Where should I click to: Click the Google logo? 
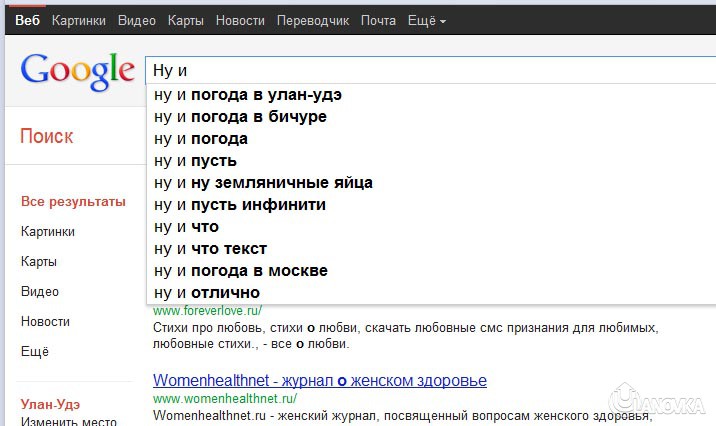coord(78,71)
